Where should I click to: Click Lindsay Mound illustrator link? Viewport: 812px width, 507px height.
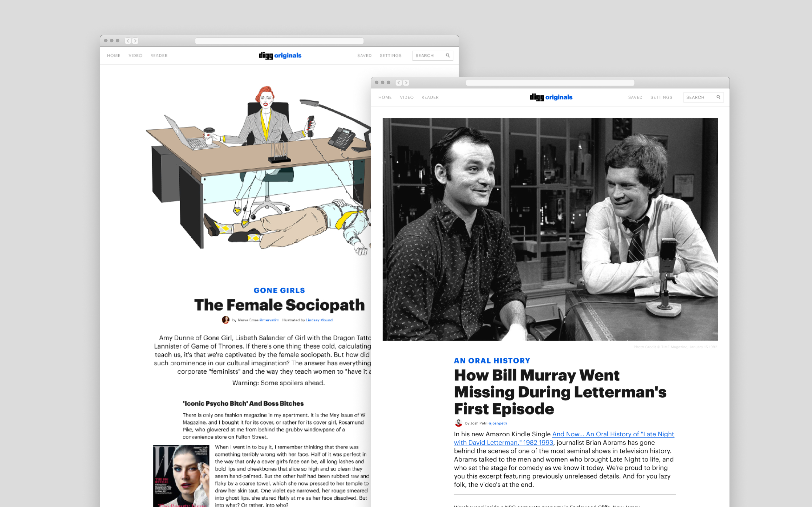tap(319, 320)
